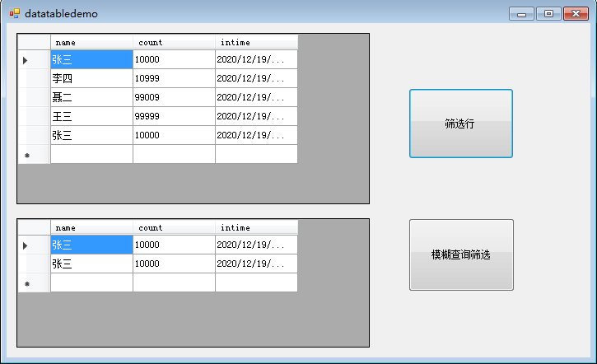The width and height of the screenshot is (597, 364).
Task: Click the datatabledemo window icon
Action: [x=15, y=14]
